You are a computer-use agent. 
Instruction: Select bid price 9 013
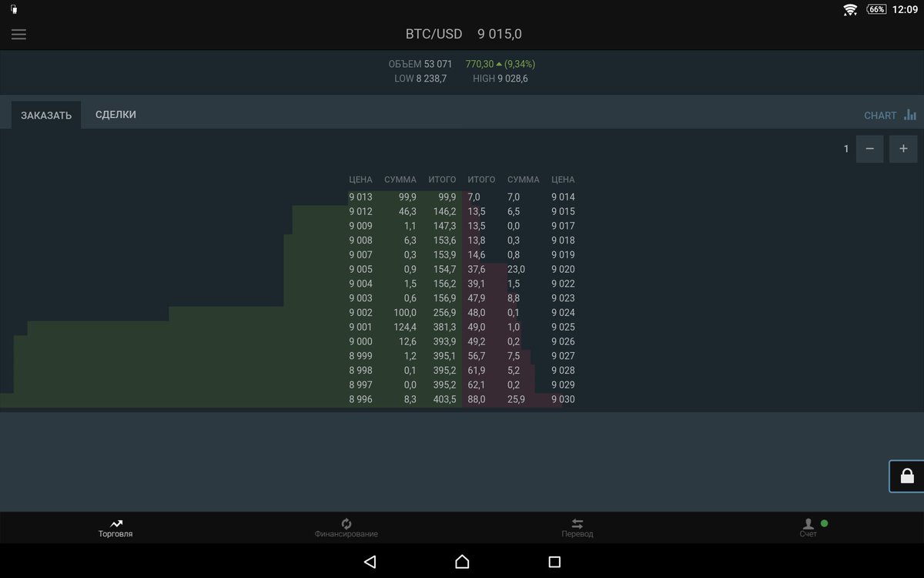click(360, 197)
